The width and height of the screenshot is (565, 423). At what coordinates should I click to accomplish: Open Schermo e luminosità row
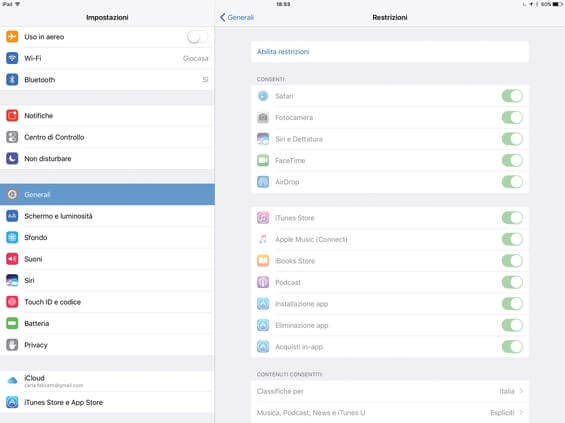click(x=107, y=216)
